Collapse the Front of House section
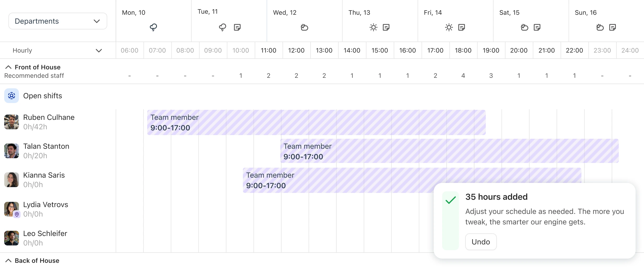 pos(8,67)
